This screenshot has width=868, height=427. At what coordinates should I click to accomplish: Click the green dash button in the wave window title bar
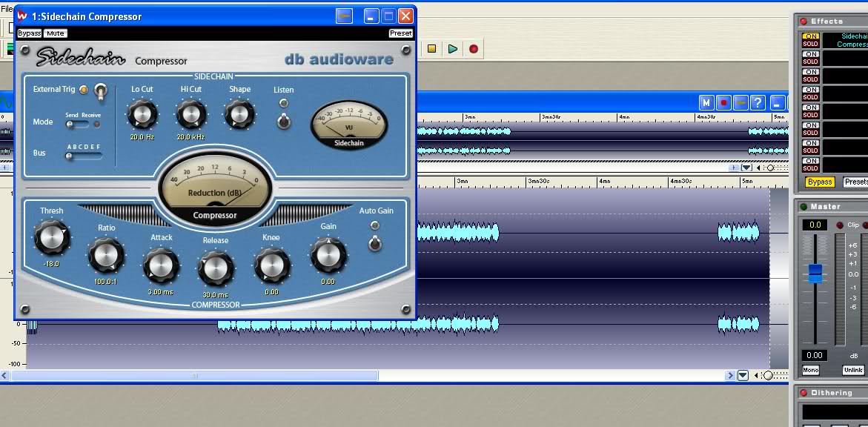click(x=741, y=102)
